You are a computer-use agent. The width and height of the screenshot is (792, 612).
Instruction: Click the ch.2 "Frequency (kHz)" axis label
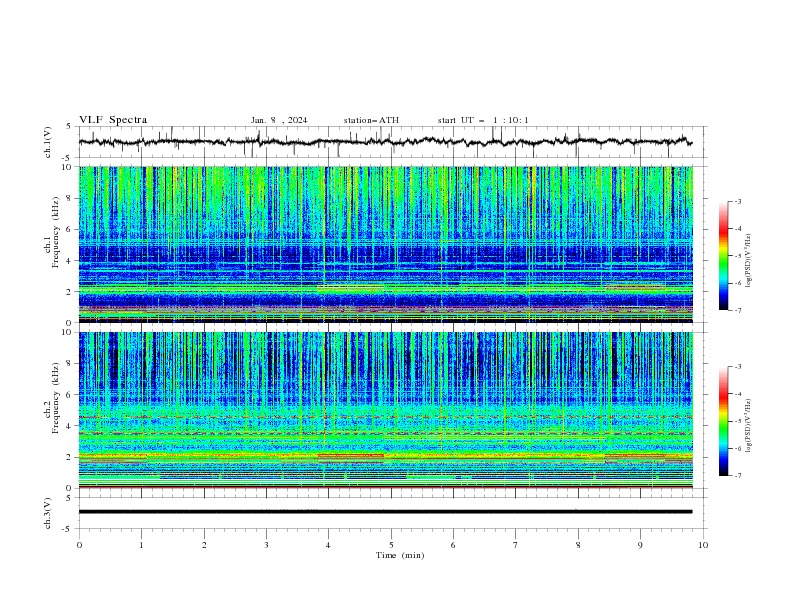click(56, 398)
